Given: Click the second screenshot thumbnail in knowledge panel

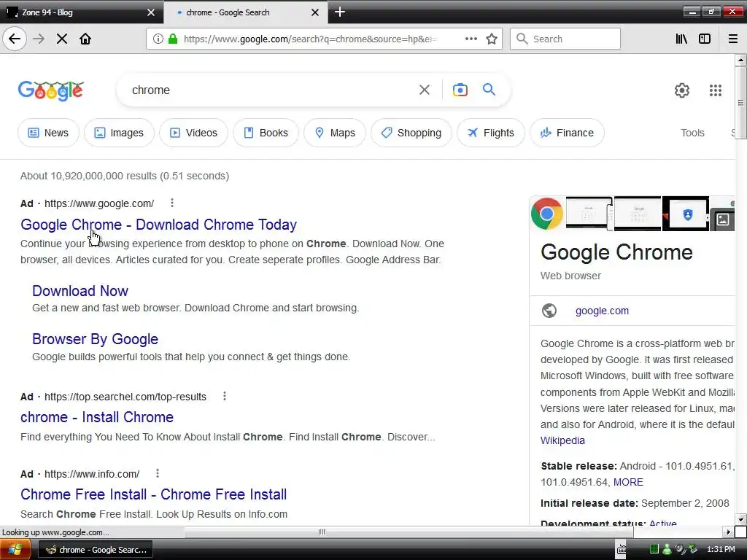Looking at the screenshot, I should point(638,214).
